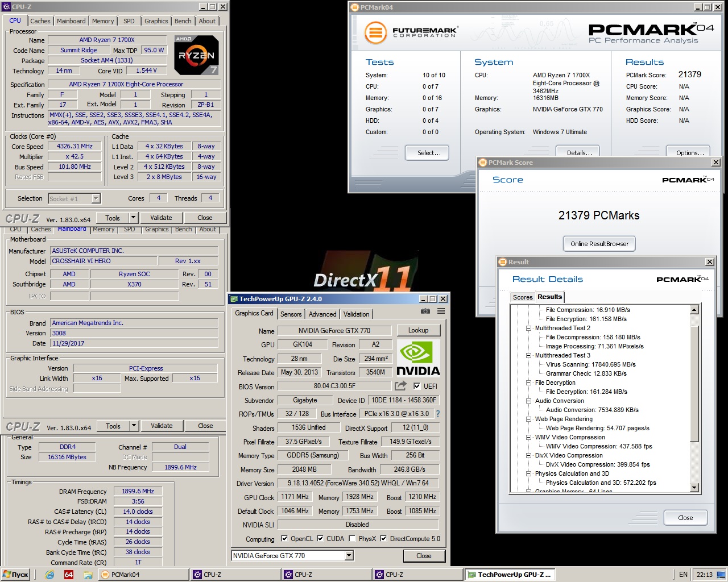Image resolution: width=728 pixels, height=582 pixels.
Task: Click the Lookup button in GPU-Z
Action: coord(418,330)
